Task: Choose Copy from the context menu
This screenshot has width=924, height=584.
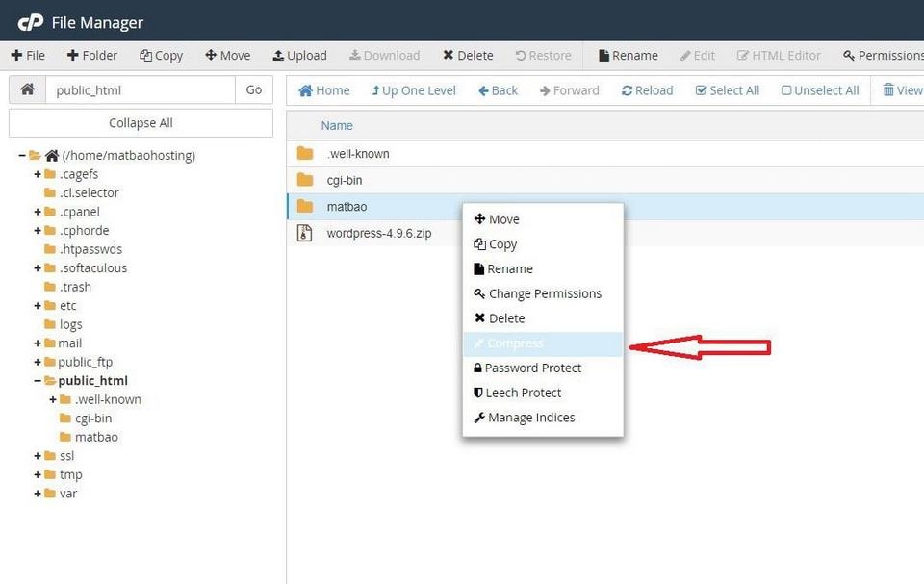Action: click(543, 244)
